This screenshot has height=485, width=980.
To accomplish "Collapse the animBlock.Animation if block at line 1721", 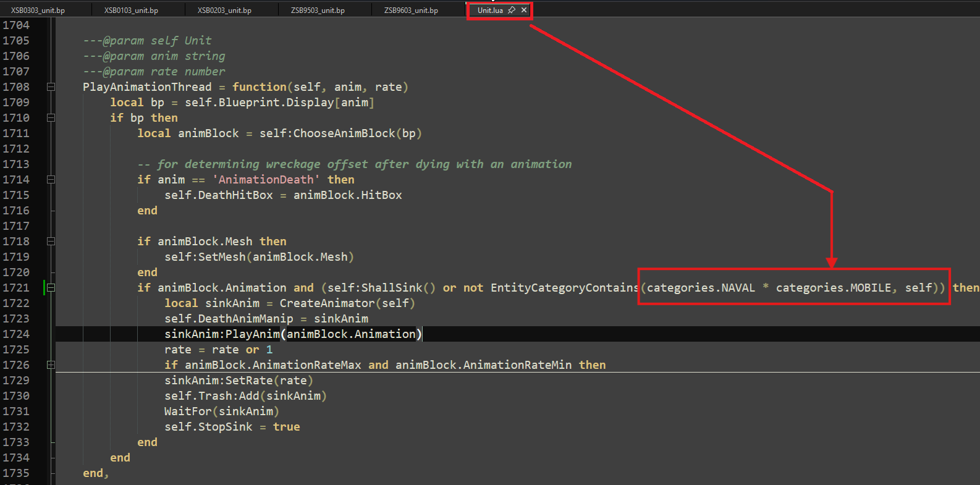I will (51, 288).
